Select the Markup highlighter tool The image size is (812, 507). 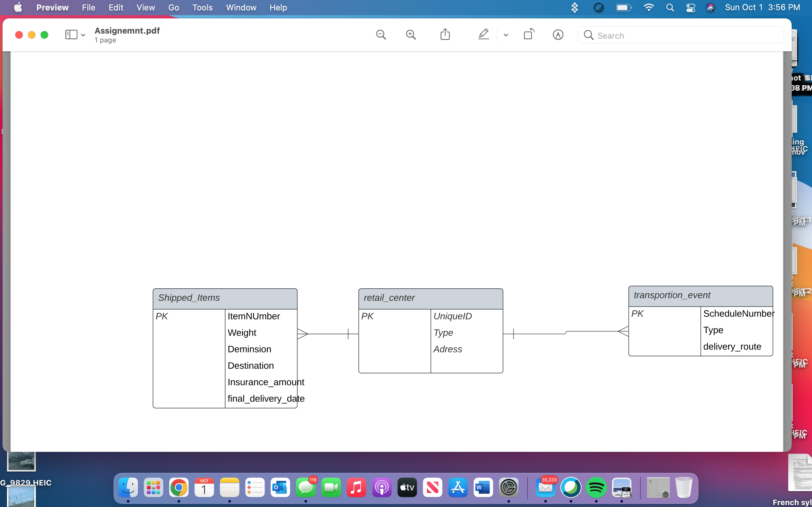[483, 35]
